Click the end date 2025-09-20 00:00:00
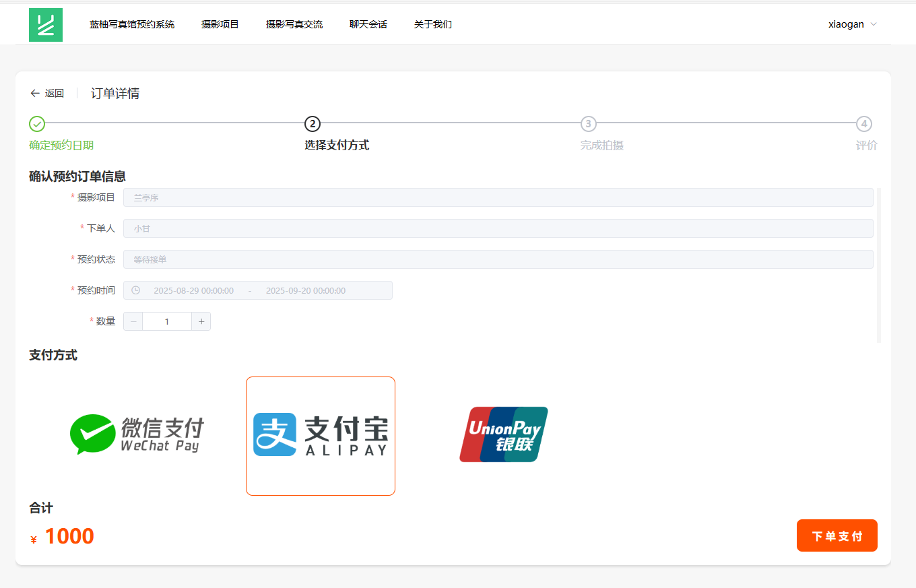Screen dimensions: 916x588 306,290
